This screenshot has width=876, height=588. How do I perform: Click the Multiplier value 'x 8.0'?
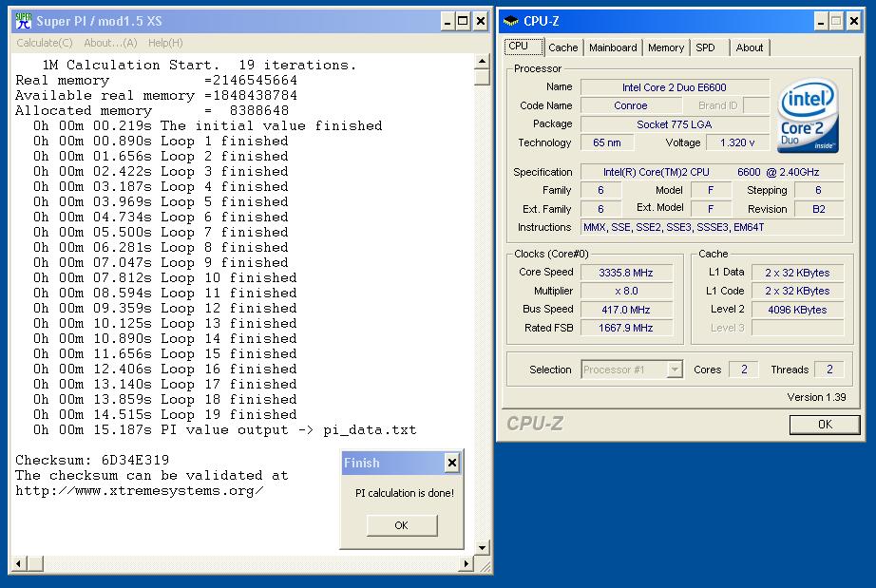tap(626, 291)
